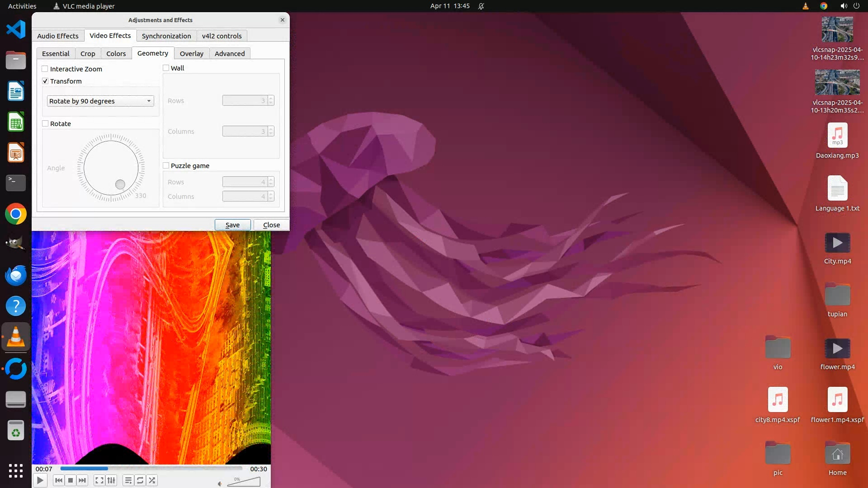Click the Save button
Screen dimensions: 868x488
232,225
